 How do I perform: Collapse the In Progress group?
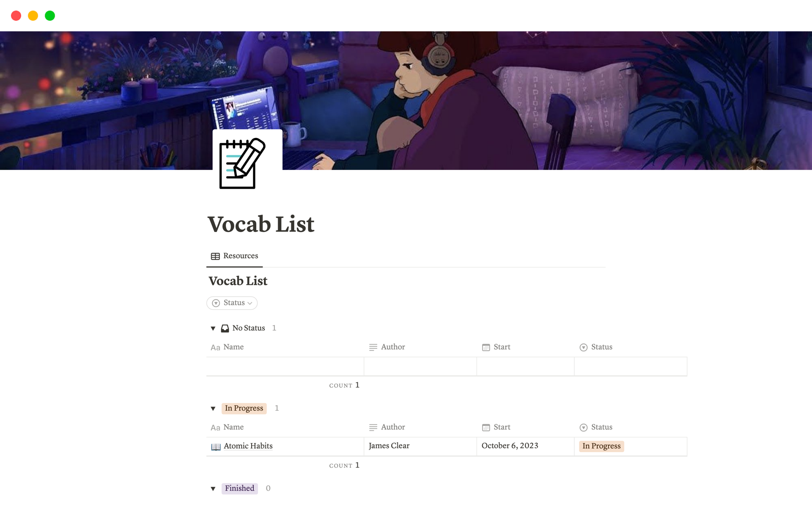[x=213, y=409]
